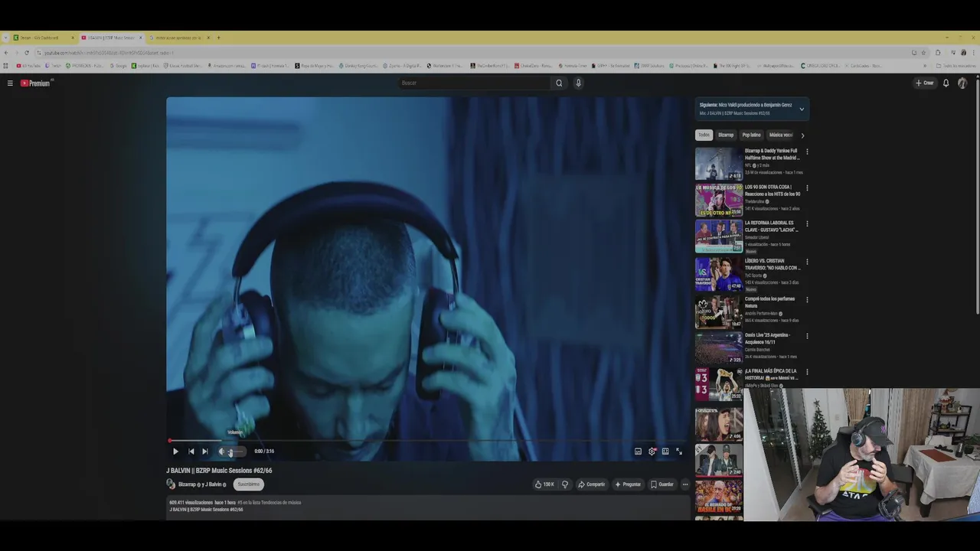Select the Bizarrap filter chip
The image size is (980, 551).
pyautogui.click(x=726, y=135)
